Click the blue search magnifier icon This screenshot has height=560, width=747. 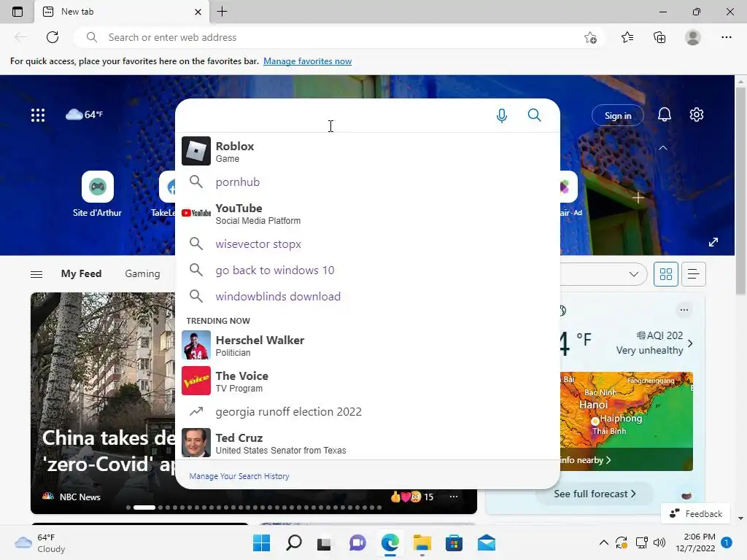(x=535, y=114)
